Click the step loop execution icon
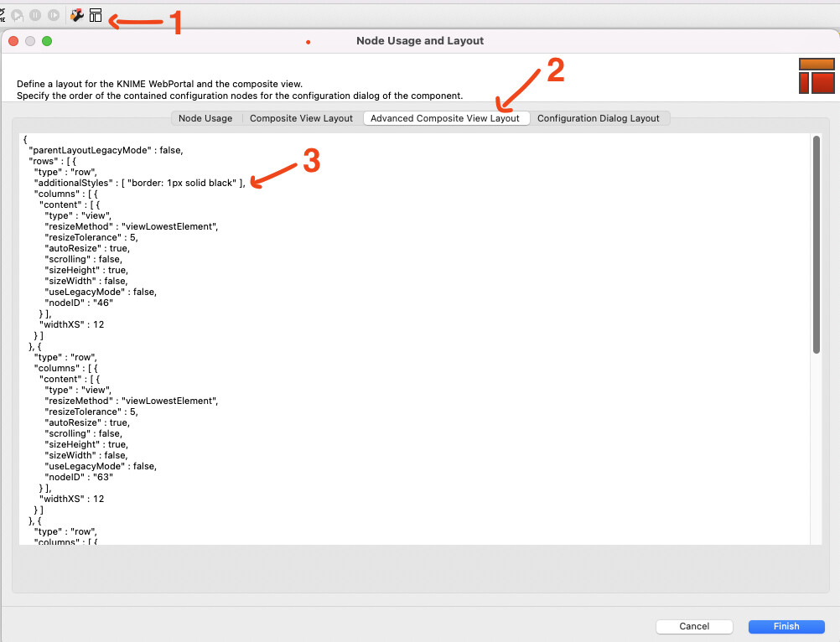The width and height of the screenshot is (840, 642). tap(18, 15)
